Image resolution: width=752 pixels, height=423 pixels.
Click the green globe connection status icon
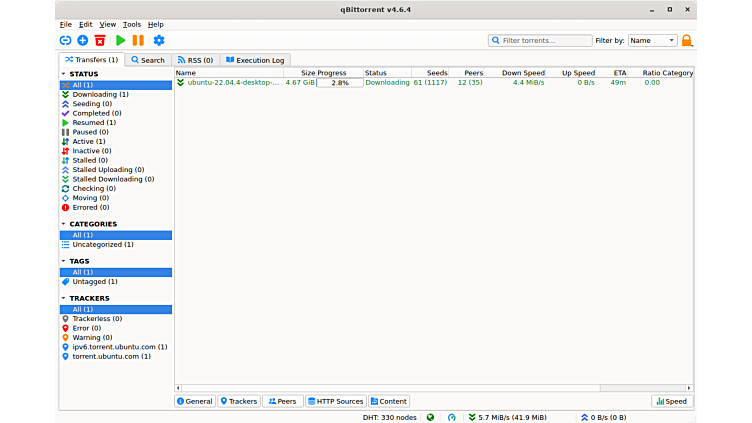click(x=430, y=417)
